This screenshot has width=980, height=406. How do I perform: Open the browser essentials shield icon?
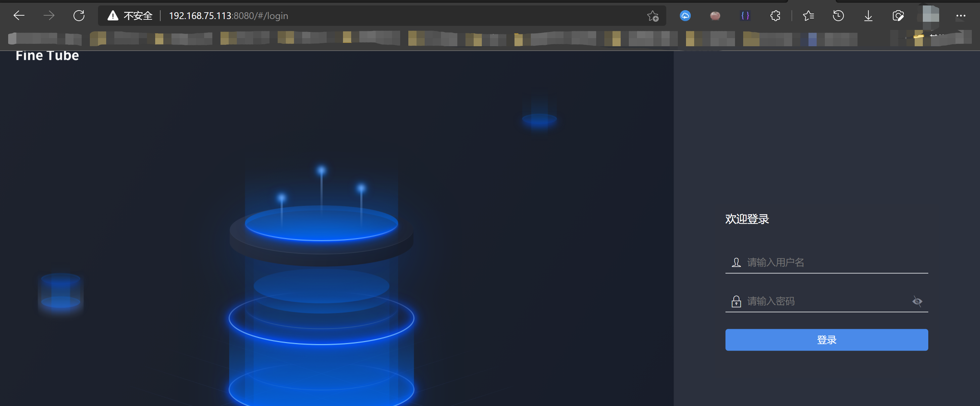(898, 16)
